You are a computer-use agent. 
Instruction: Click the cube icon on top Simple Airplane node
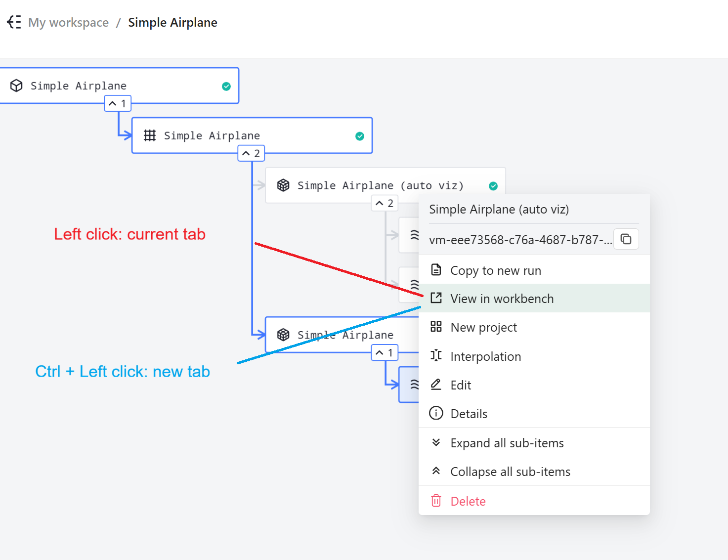point(16,86)
